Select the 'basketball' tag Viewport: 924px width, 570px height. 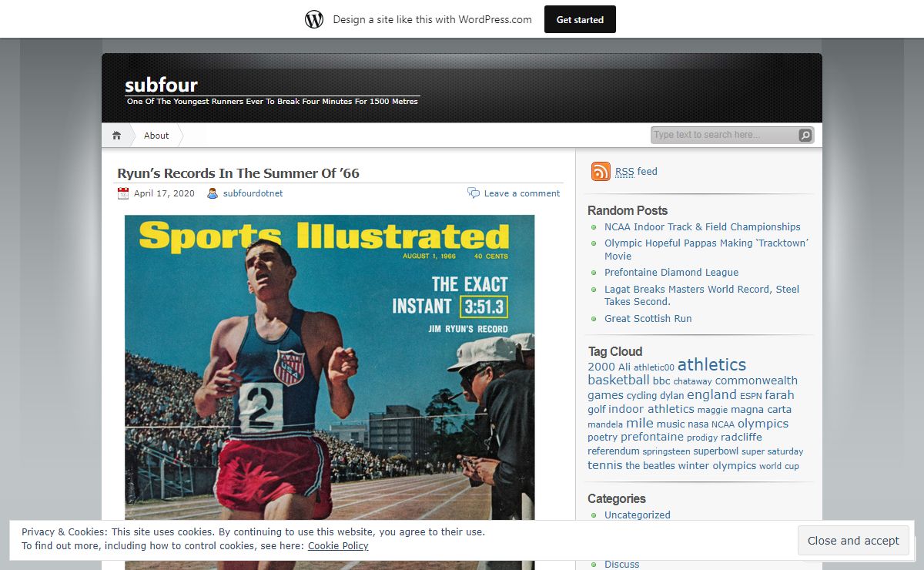[x=618, y=380]
